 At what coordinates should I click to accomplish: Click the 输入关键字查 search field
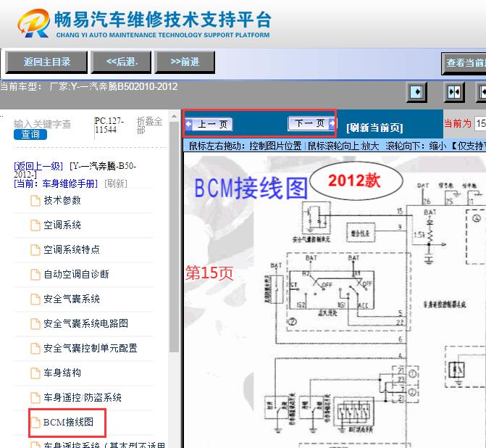(x=42, y=124)
